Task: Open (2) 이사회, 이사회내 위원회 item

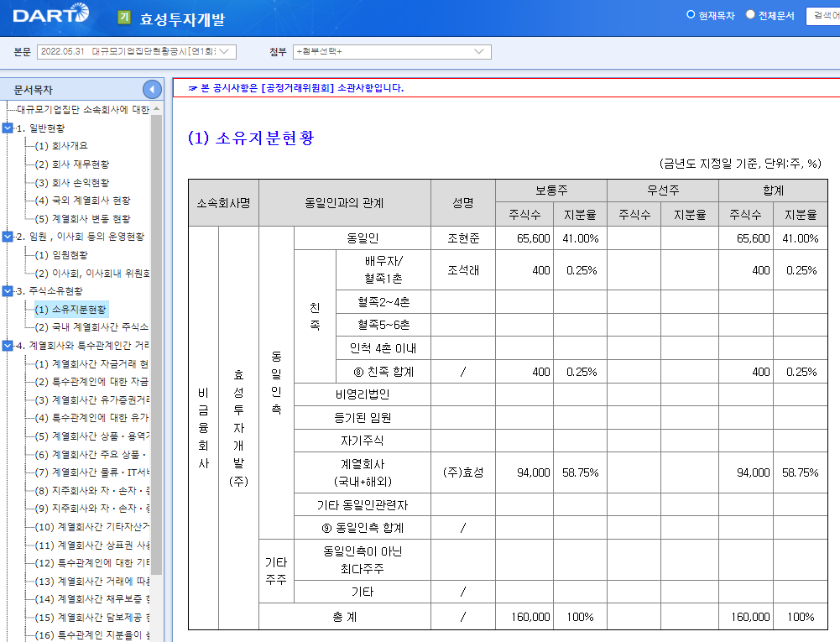Action: [x=91, y=274]
